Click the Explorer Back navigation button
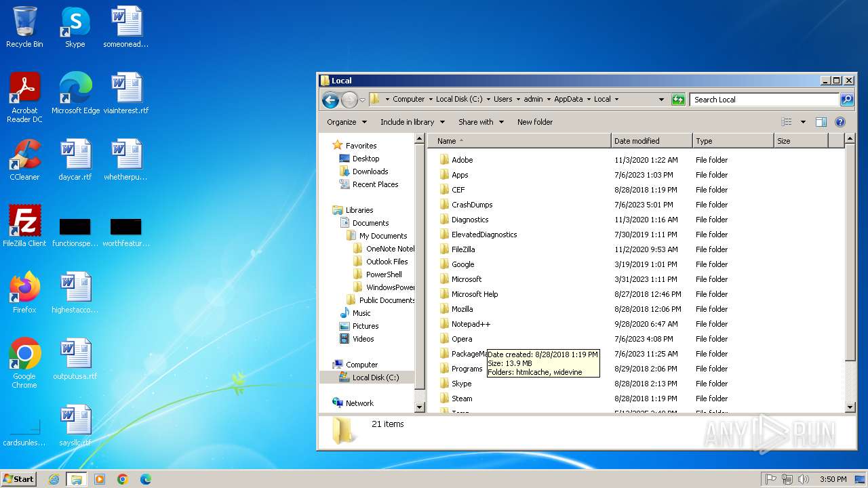This screenshot has width=868, height=488. click(330, 100)
